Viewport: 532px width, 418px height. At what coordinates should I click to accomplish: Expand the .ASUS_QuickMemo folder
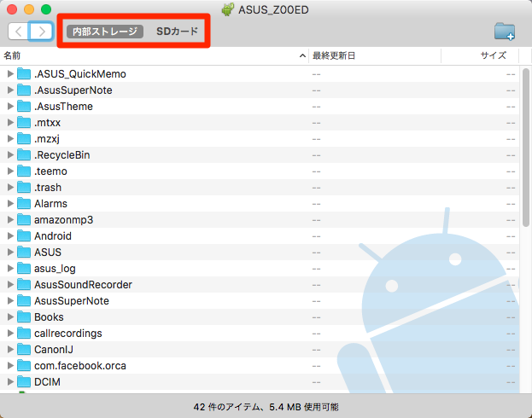[10, 73]
